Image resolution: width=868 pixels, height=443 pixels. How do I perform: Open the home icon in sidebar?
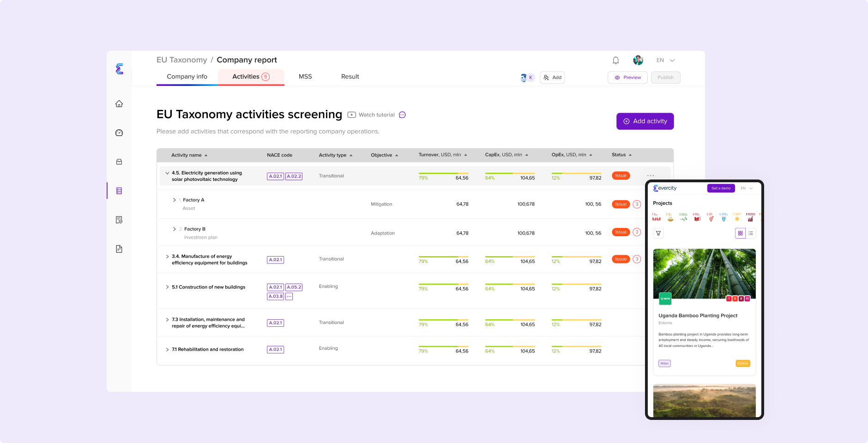tap(119, 104)
